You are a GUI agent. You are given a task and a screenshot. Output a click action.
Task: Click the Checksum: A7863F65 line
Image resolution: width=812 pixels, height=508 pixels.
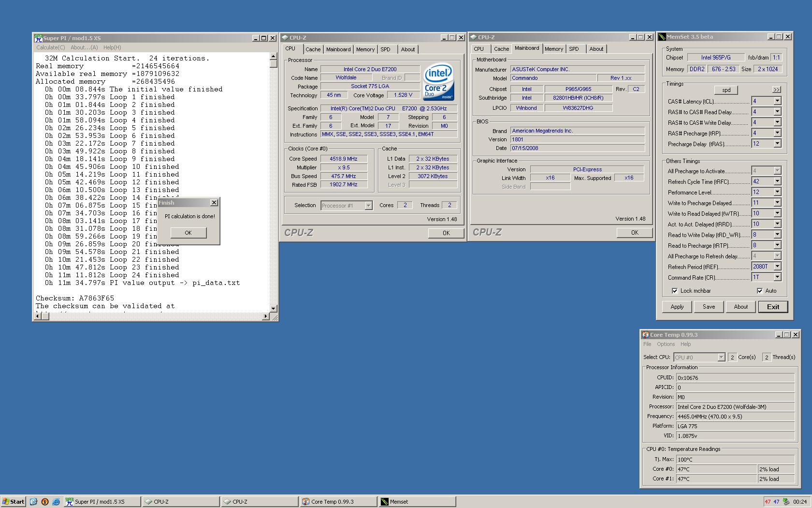coord(75,299)
